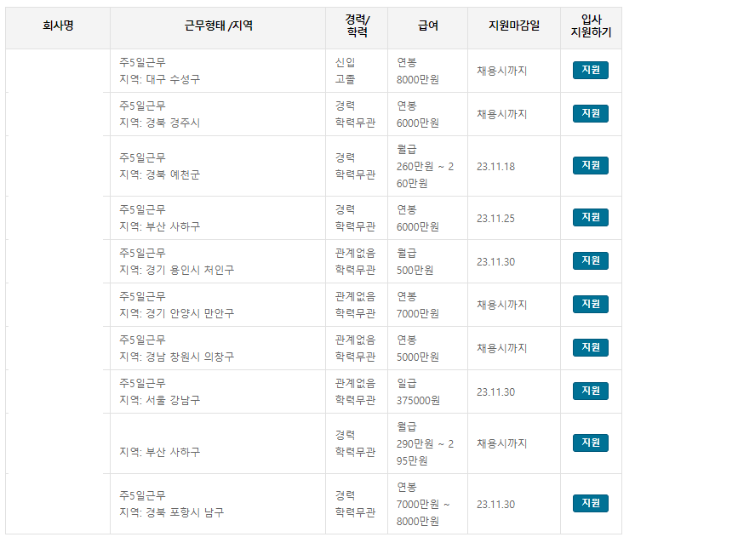The width and height of the screenshot is (738, 560).
Task: Select the 500만원 monthly salary cell
Action: (428, 261)
